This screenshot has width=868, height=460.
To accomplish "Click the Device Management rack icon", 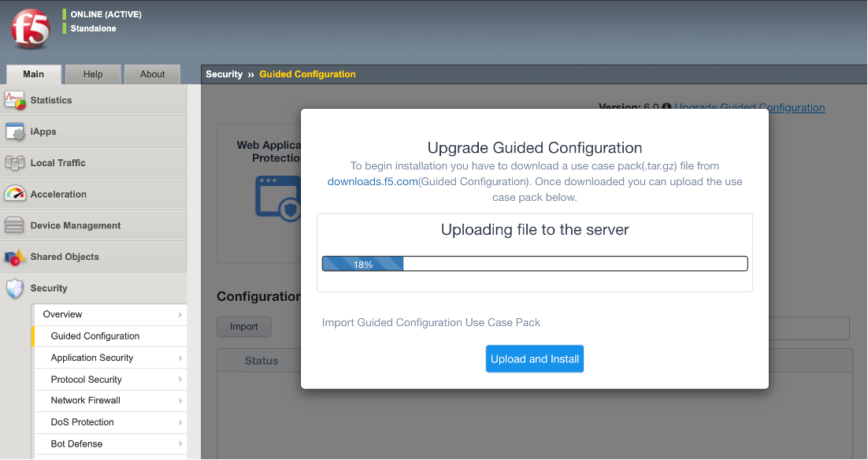I will coord(14,225).
